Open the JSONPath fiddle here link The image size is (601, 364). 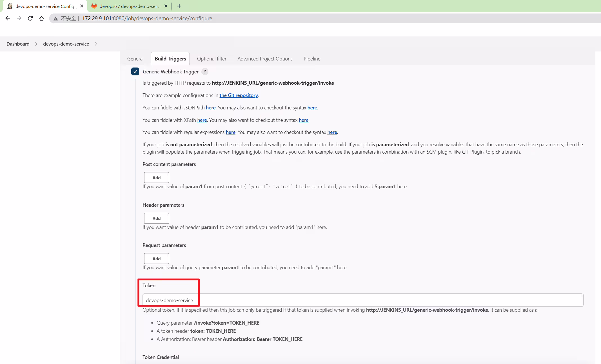[x=211, y=107]
